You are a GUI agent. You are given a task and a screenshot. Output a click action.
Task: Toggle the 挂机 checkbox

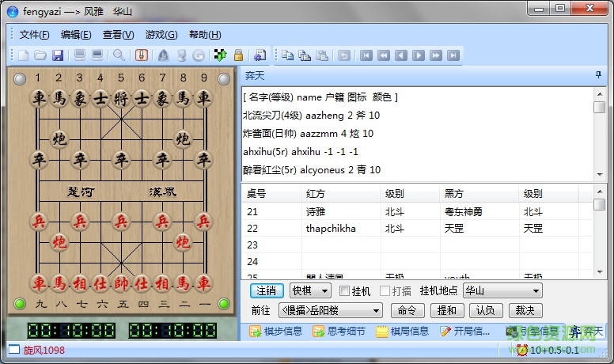tap(344, 290)
